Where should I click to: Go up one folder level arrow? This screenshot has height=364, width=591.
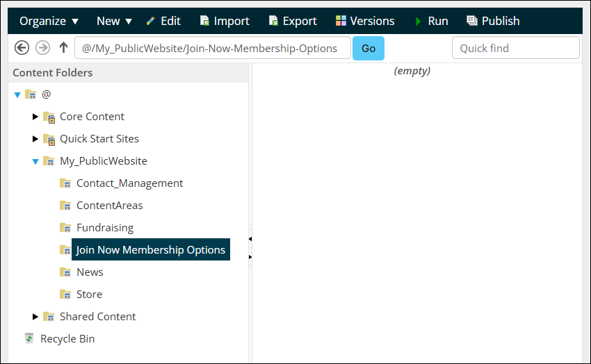[63, 48]
